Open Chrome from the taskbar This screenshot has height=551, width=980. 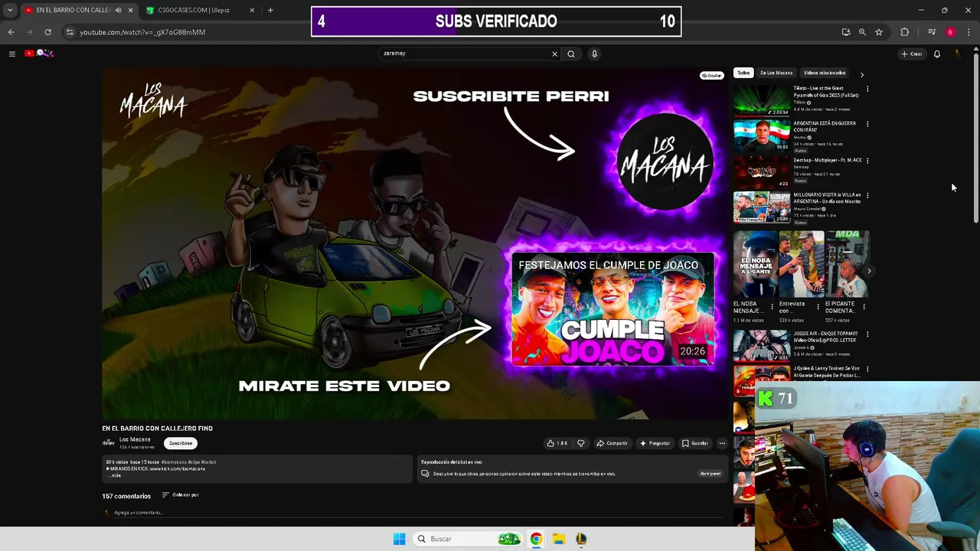pos(536,539)
